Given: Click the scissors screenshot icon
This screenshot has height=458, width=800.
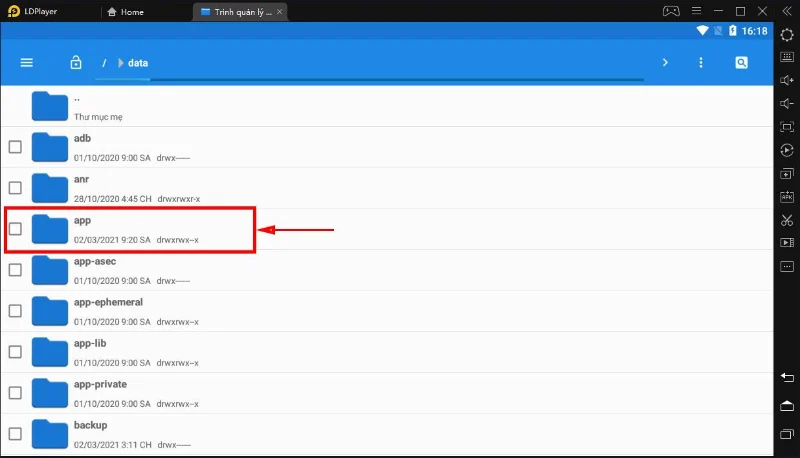Looking at the screenshot, I should (787, 220).
